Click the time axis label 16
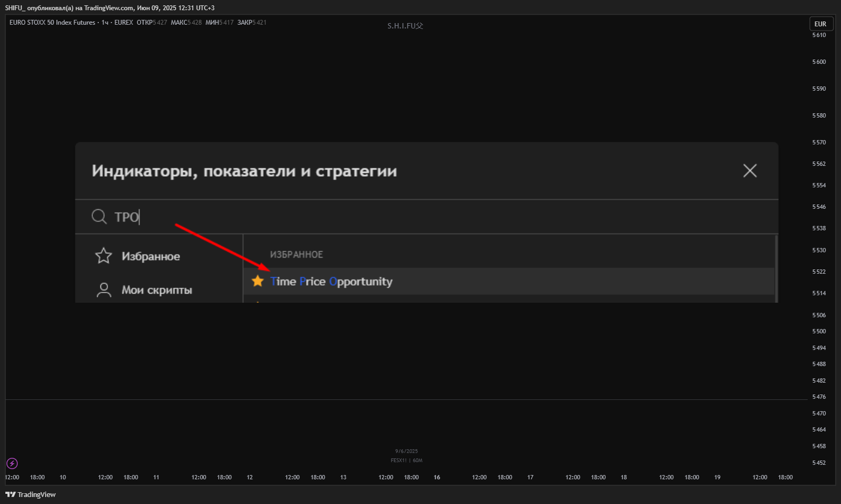This screenshot has width=841, height=504. pyautogui.click(x=437, y=477)
